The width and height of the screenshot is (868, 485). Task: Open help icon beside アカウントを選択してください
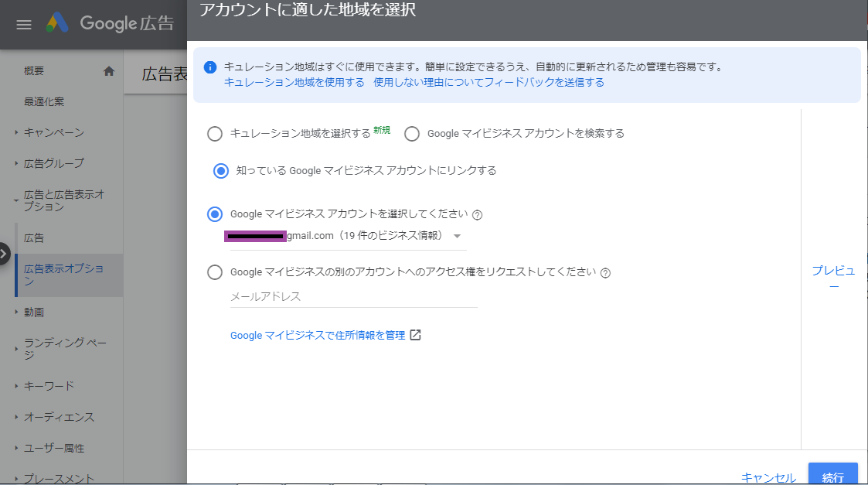pyautogui.click(x=477, y=215)
